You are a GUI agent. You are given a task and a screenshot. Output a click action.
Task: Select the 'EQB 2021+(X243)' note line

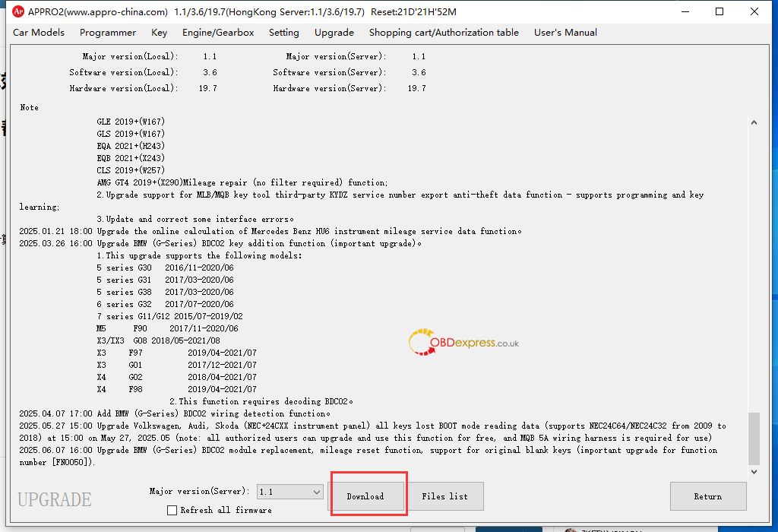131,158
